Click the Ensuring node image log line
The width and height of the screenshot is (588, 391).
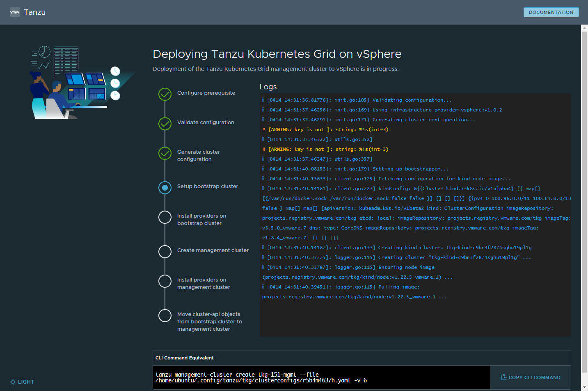(x=357, y=272)
